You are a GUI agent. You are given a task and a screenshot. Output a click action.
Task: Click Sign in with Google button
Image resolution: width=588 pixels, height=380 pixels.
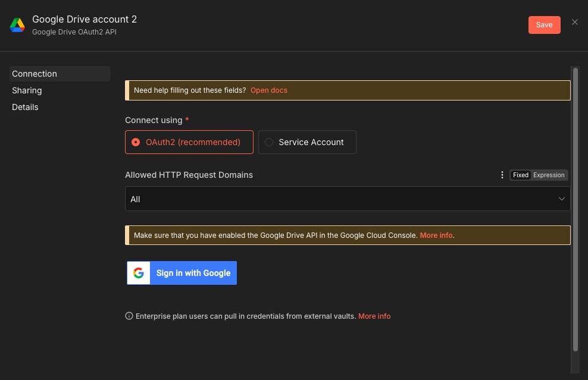[193, 273]
